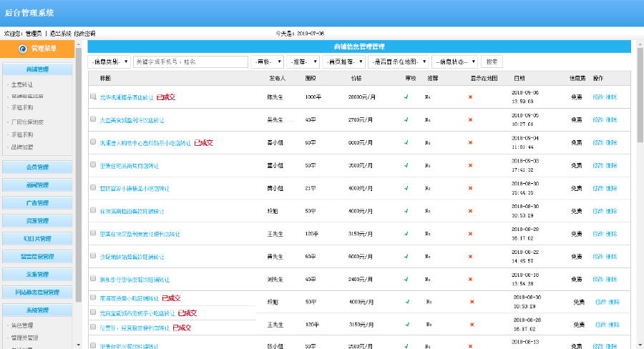Open 广告管理 in the sidebar menu
The height and width of the screenshot is (349, 644).
[37, 203]
